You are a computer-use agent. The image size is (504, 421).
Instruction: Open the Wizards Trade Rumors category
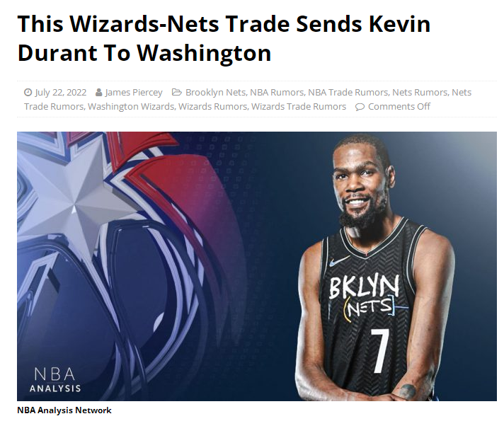coord(299,107)
